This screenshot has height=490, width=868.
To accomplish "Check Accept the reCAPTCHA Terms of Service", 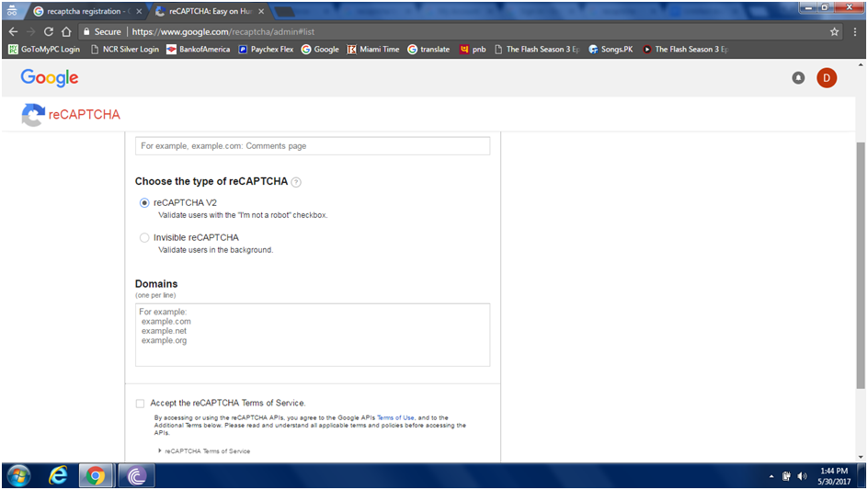I will 140,404.
